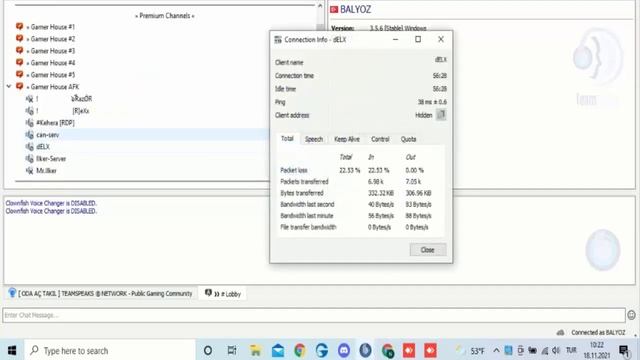640x360 pixels.
Task: Click the taskbar search box
Action: (x=110, y=350)
